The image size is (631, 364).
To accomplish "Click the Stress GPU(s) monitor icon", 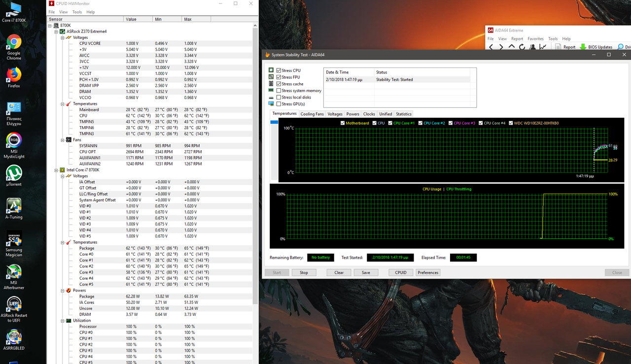I will (x=271, y=104).
